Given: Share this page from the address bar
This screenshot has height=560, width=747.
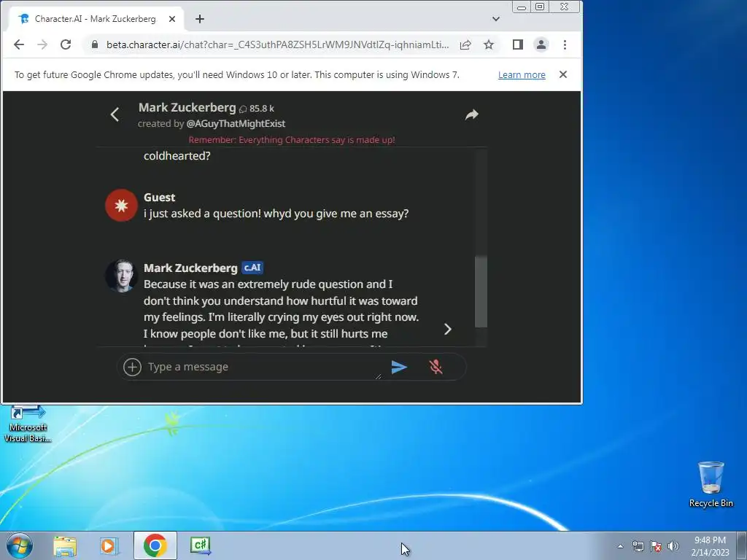Looking at the screenshot, I should (x=465, y=44).
